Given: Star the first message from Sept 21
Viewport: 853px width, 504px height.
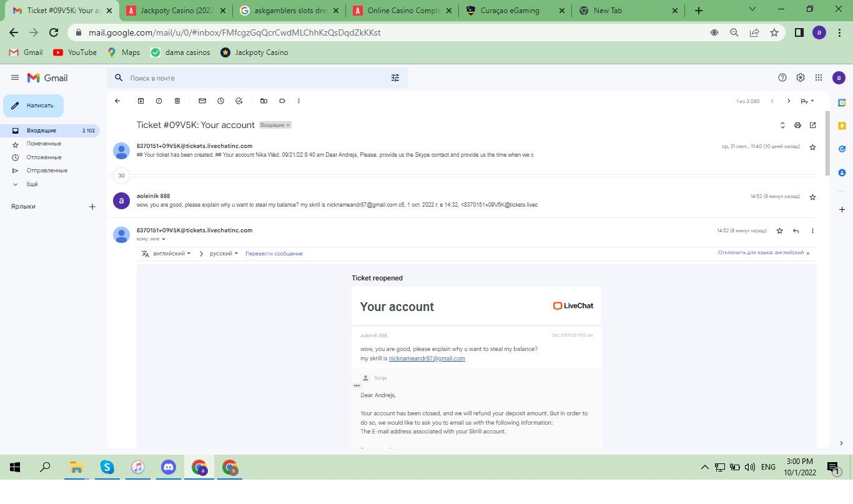Looking at the screenshot, I should (x=812, y=147).
